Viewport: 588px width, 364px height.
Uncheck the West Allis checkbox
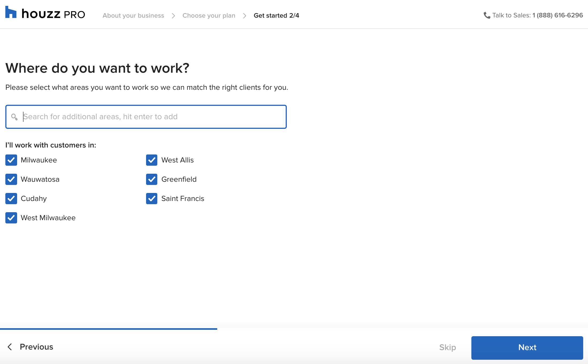click(152, 160)
